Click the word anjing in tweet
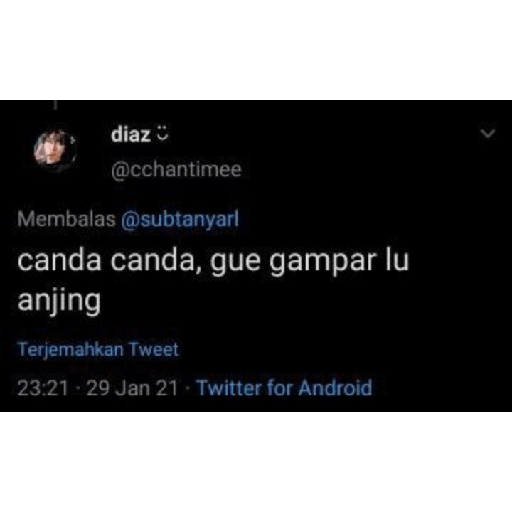The width and height of the screenshot is (512, 512). (59, 302)
